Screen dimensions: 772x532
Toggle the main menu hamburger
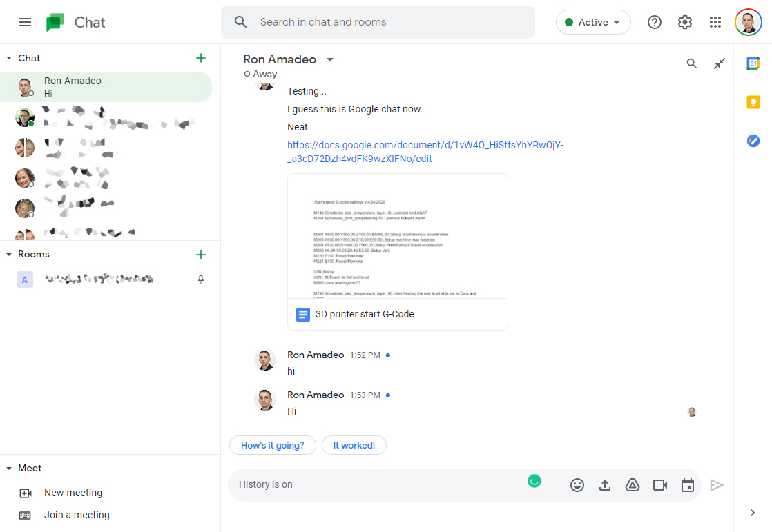click(25, 22)
